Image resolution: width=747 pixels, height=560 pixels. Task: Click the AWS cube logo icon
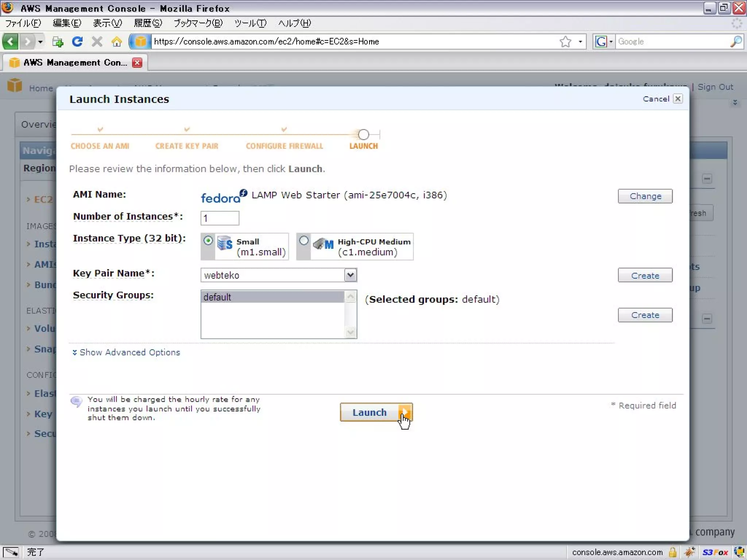[15, 85]
